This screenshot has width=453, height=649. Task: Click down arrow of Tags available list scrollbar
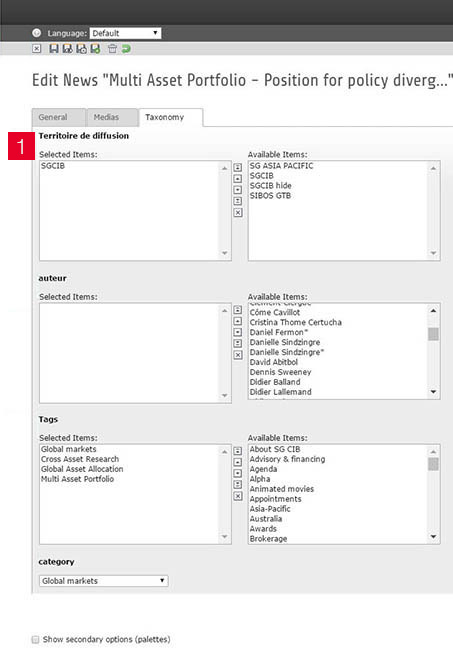coord(433,537)
